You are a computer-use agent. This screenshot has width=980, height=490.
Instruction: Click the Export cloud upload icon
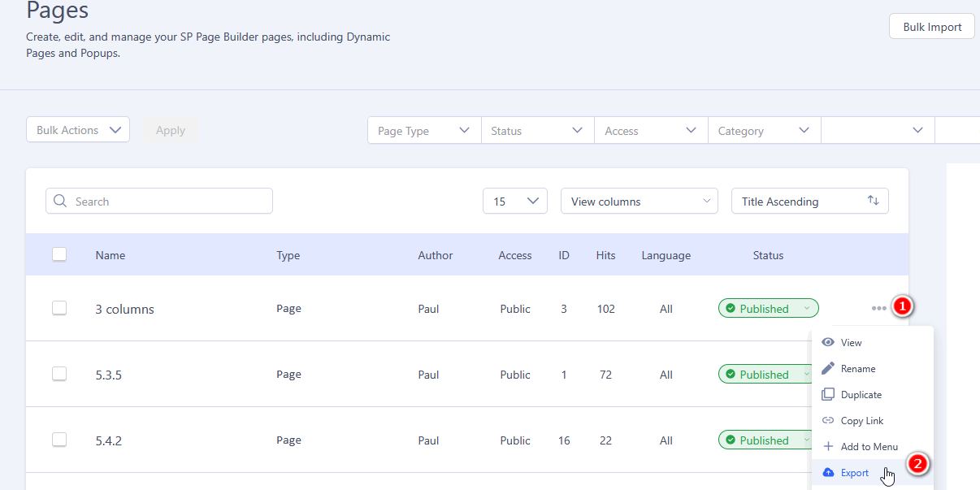pyautogui.click(x=828, y=472)
